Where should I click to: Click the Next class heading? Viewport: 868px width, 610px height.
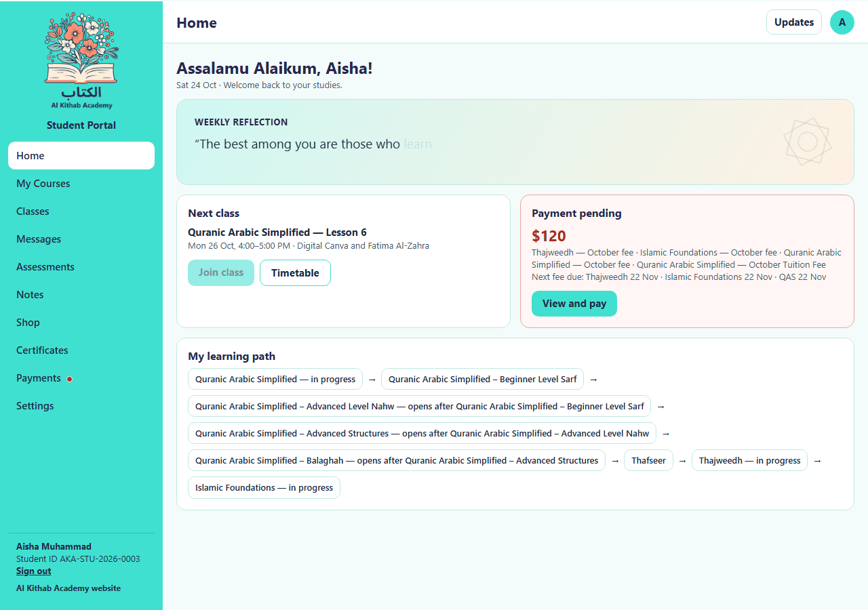tap(214, 213)
